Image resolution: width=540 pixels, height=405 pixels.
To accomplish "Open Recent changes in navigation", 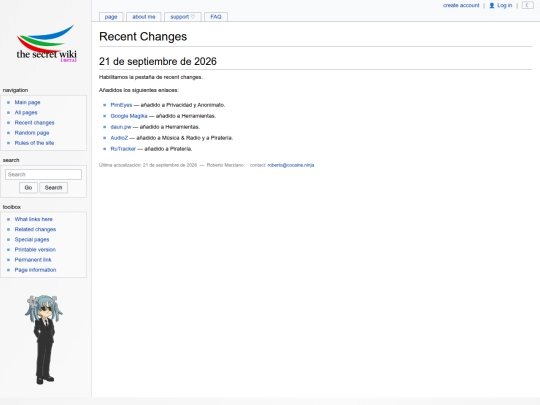I will [34, 123].
